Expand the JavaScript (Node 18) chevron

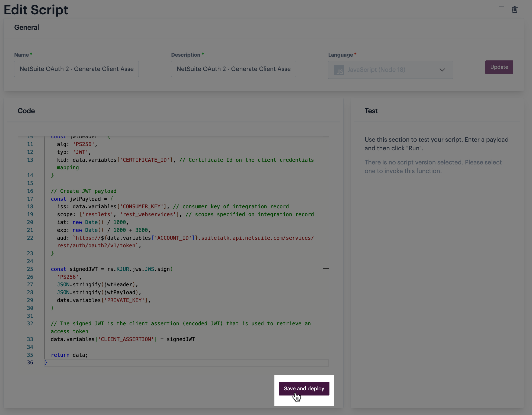click(442, 70)
